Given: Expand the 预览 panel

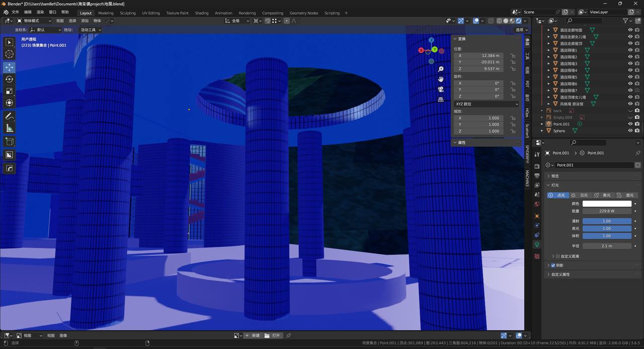Looking at the screenshot, I should (555, 176).
